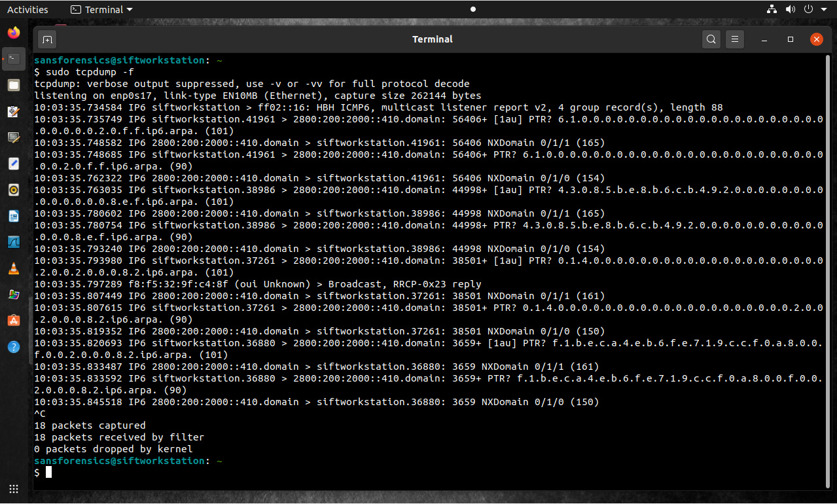Maximize the Terminal window
This screenshot has height=504, width=837.
tap(791, 39)
